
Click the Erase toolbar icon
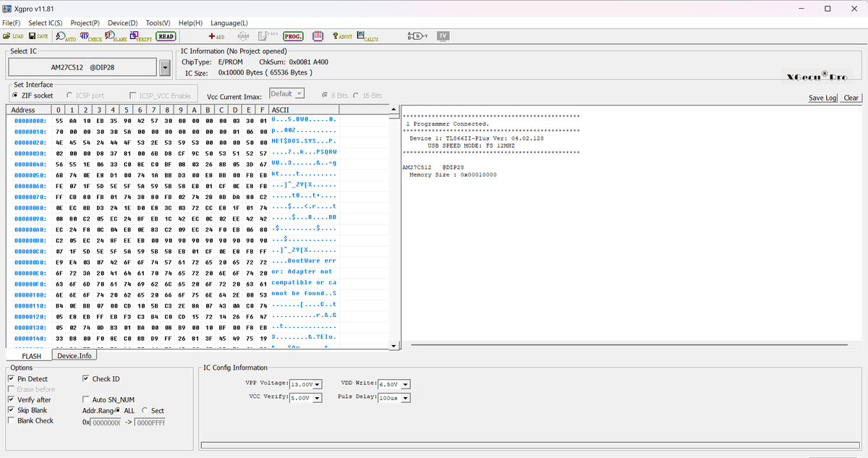pos(268,35)
